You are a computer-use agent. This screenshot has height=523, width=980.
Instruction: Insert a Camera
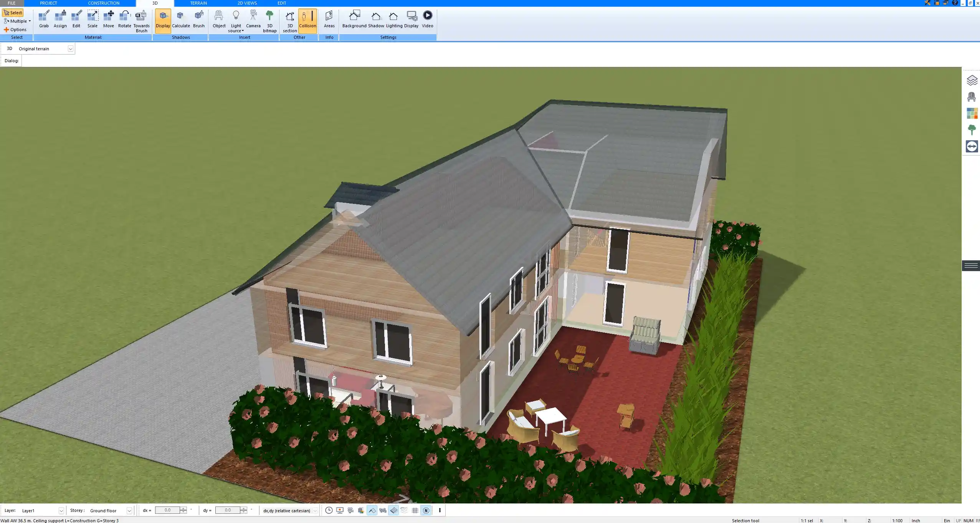pos(253,19)
